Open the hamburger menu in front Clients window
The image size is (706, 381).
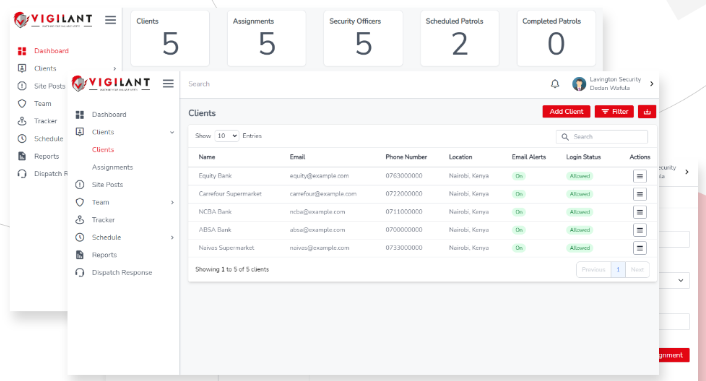pyautogui.click(x=168, y=84)
